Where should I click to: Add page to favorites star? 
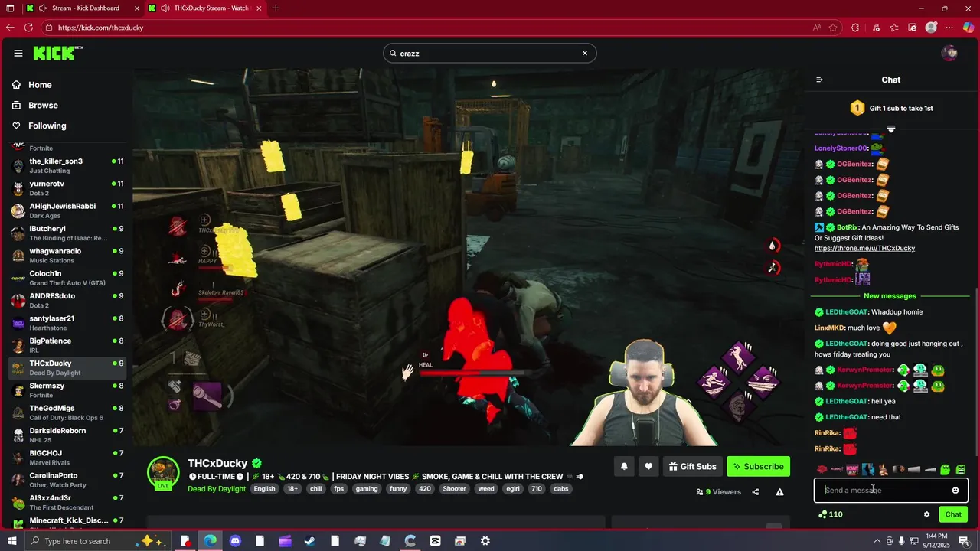(833, 28)
